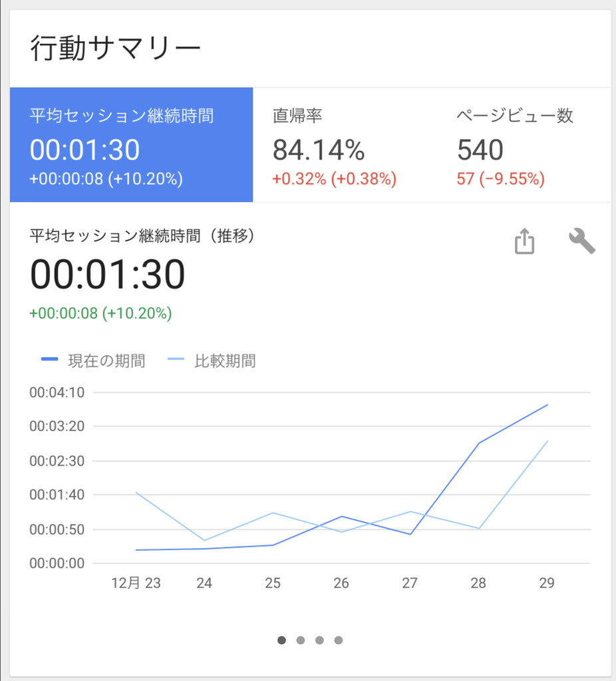Viewport: 616px width, 681px height.
Task: Go to the second page indicator dot
Action: coord(301,640)
